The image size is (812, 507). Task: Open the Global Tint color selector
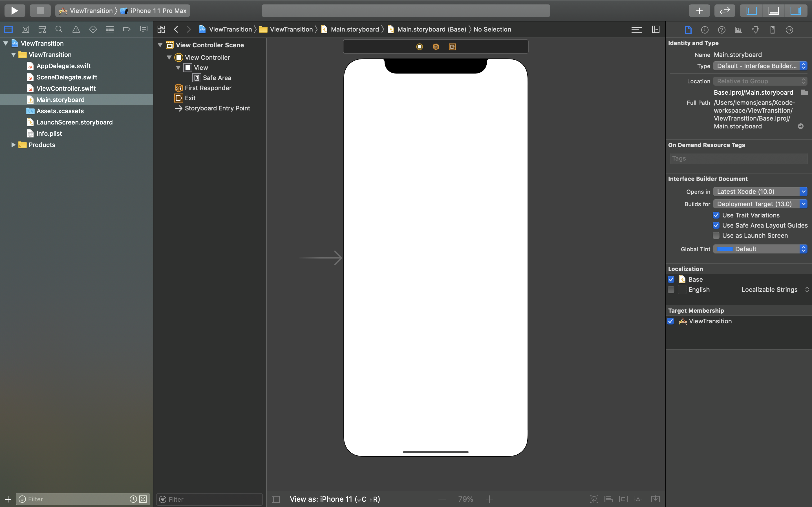tap(760, 249)
